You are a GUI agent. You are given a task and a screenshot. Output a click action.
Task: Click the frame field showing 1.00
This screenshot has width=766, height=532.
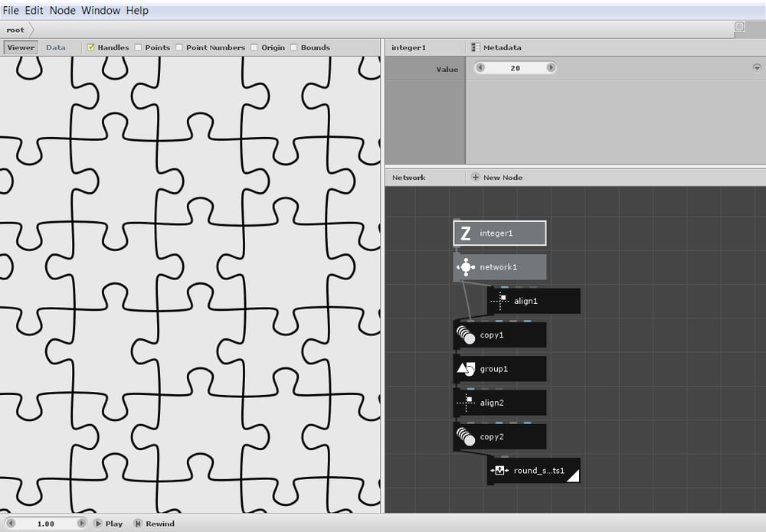coord(46,524)
